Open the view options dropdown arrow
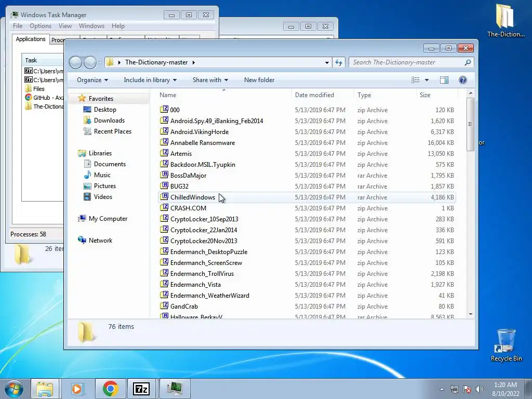The height and width of the screenshot is (399, 532). pos(427,80)
